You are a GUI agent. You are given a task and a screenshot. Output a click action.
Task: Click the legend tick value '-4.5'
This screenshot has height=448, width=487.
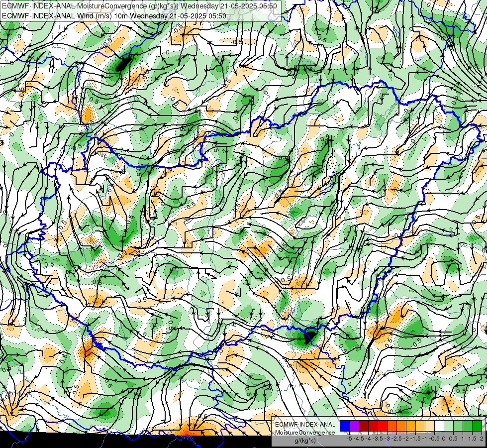click(359, 439)
